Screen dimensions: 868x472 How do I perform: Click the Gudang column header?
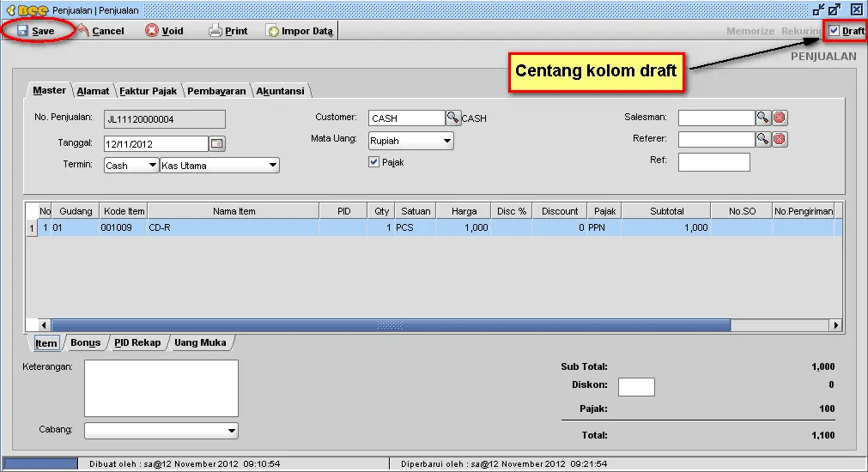pyautogui.click(x=76, y=211)
